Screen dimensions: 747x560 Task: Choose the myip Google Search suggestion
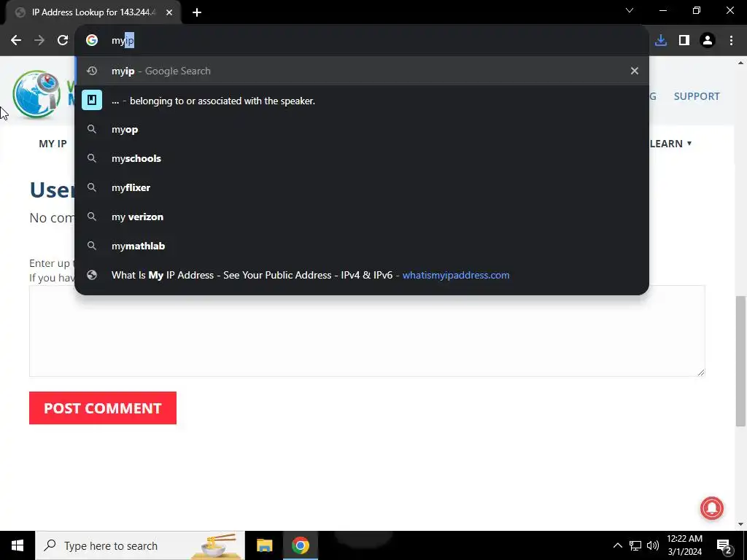(x=362, y=71)
